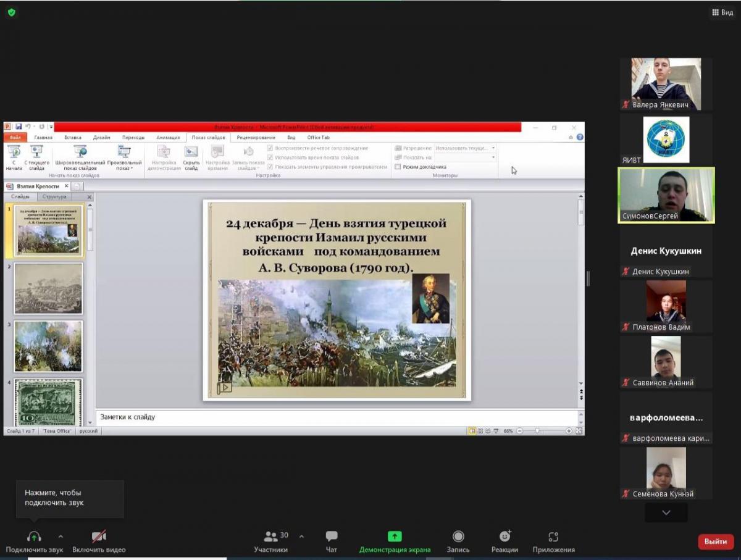Open Set Up Slide Show (Настройка демонстрации)
The height and width of the screenshot is (560, 741).
tap(164, 157)
